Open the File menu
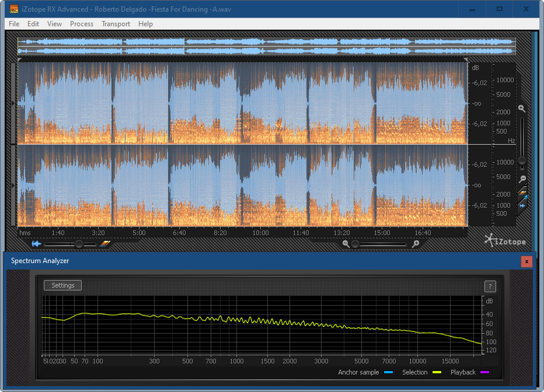 [x=14, y=24]
